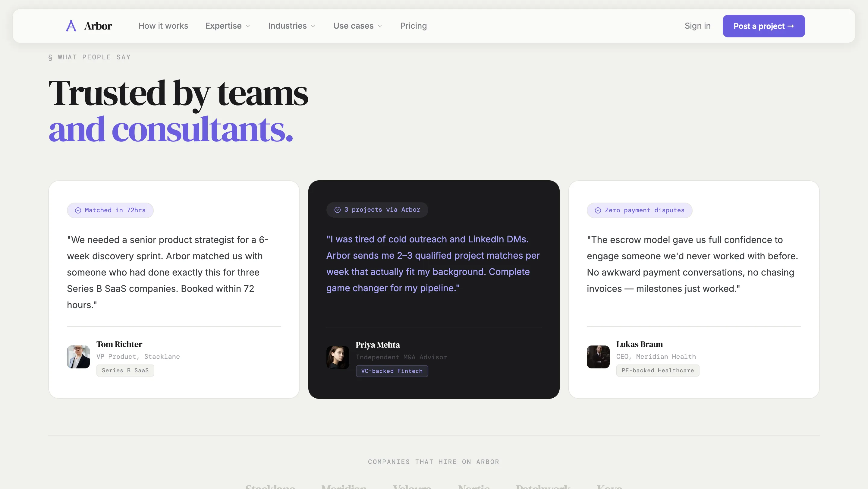Open the Expertise dropdown
Viewport: 868px width, 489px height.
coord(228,26)
